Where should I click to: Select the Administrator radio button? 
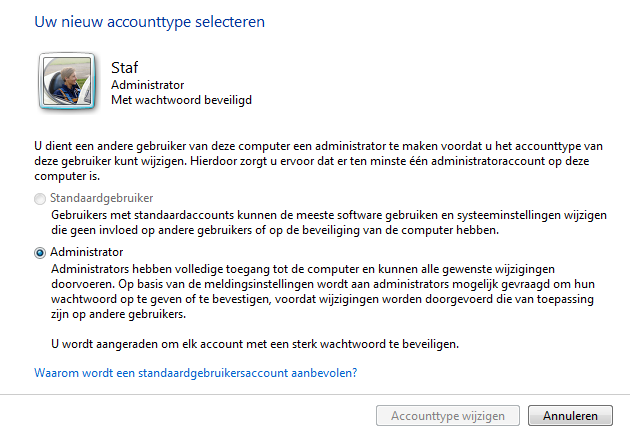tap(40, 253)
